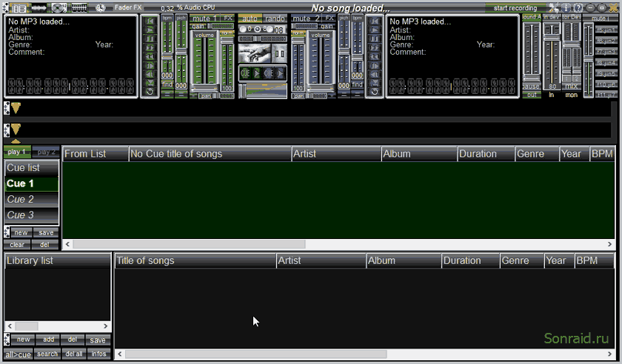Click second waveform marker triangle

(16, 129)
